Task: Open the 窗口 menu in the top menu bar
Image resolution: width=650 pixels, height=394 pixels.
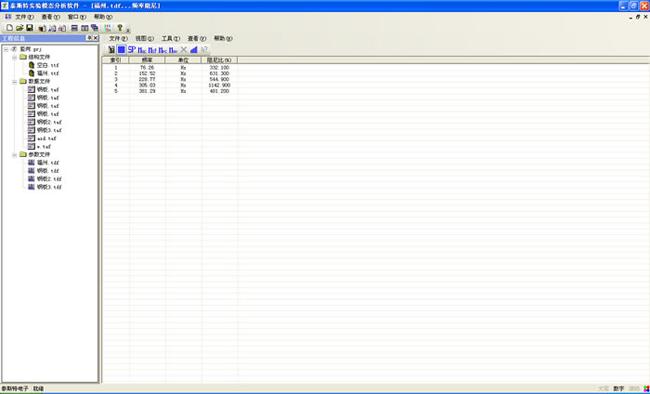Action: click(x=76, y=17)
